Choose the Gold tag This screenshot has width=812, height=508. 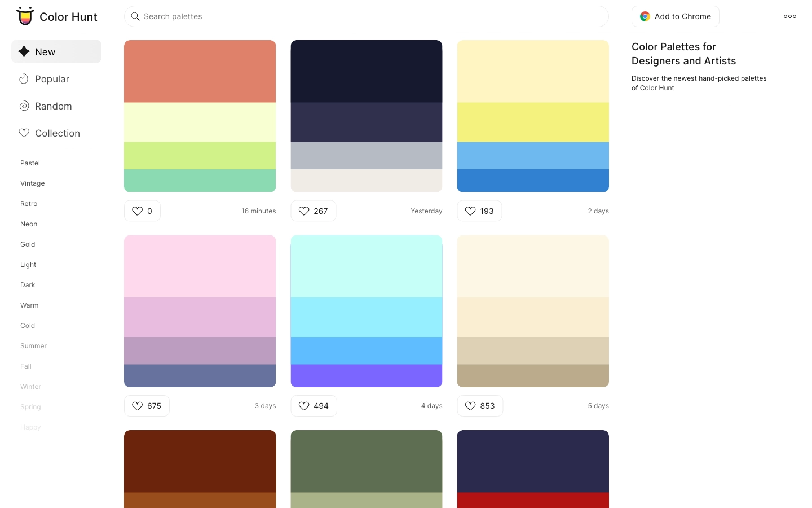(28, 244)
